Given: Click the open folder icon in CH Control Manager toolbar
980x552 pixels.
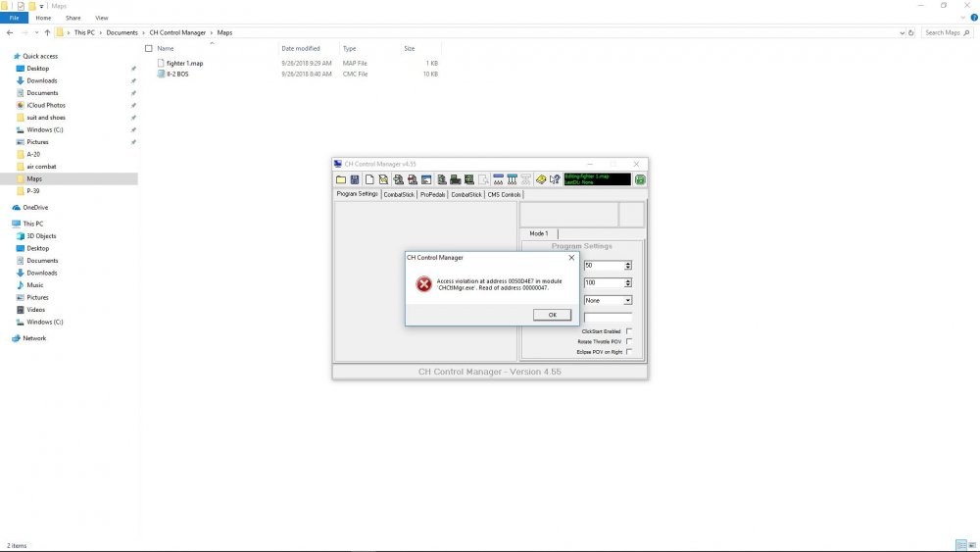Looking at the screenshot, I should (x=341, y=179).
